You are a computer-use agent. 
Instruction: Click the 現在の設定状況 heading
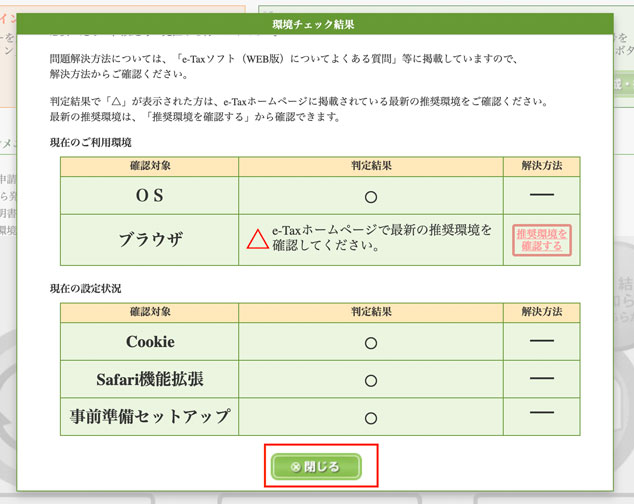tap(85, 288)
